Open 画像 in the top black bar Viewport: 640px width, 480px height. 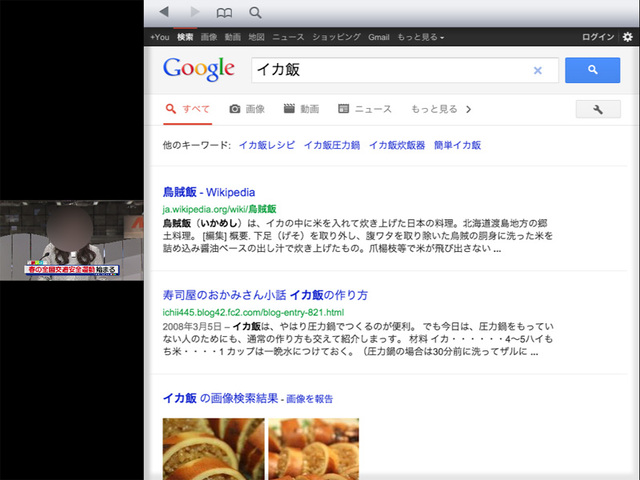209,37
